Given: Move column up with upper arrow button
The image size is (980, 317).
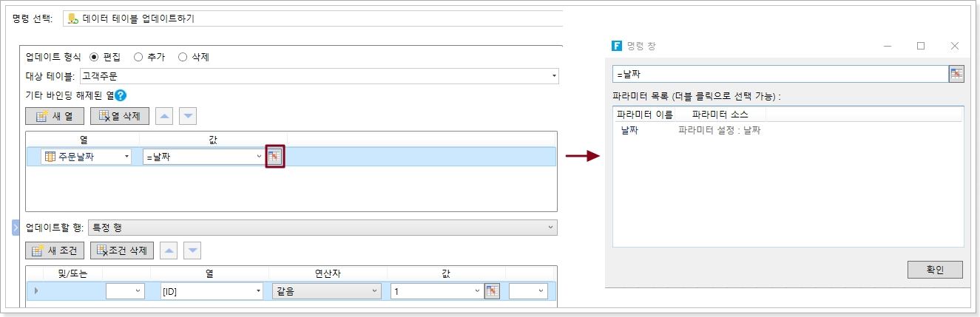Looking at the screenshot, I should pyautogui.click(x=165, y=116).
